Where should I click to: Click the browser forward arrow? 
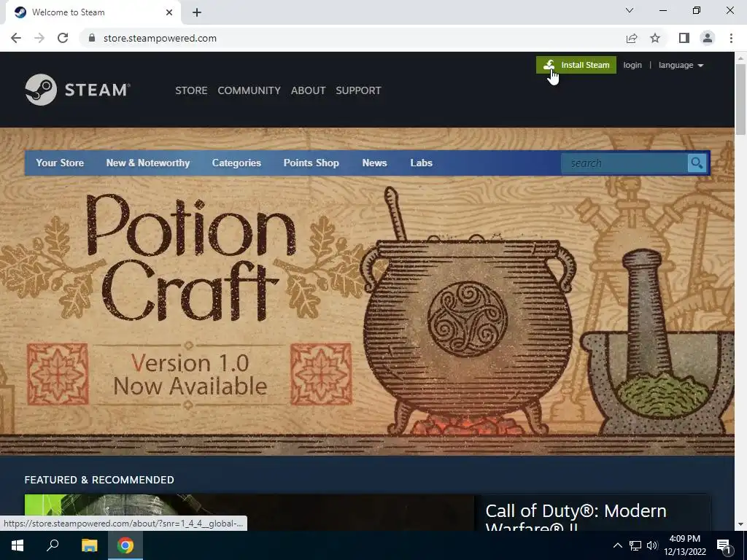tap(39, 38)
